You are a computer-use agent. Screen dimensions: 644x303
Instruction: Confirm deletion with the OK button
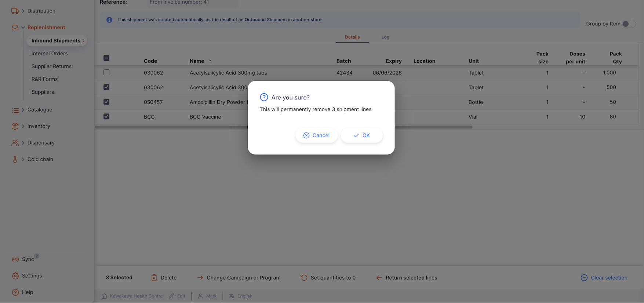click(361, 136)
